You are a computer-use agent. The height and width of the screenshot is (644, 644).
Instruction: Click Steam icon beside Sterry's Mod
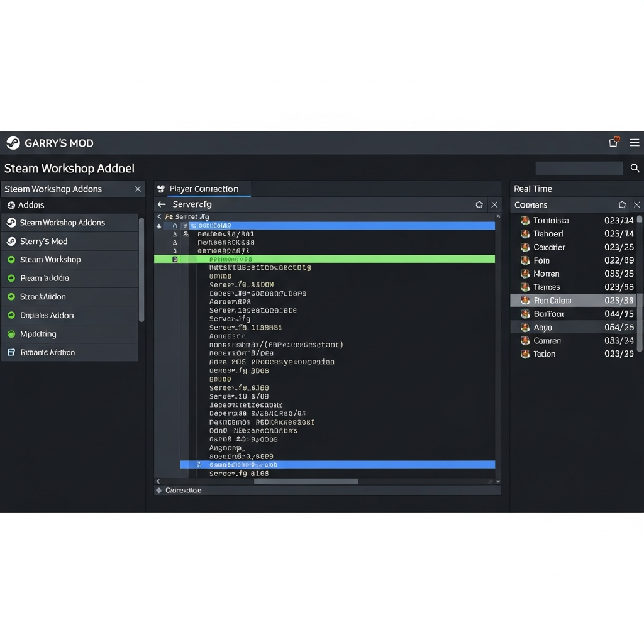pyautogui.click(x=11, y=241)
